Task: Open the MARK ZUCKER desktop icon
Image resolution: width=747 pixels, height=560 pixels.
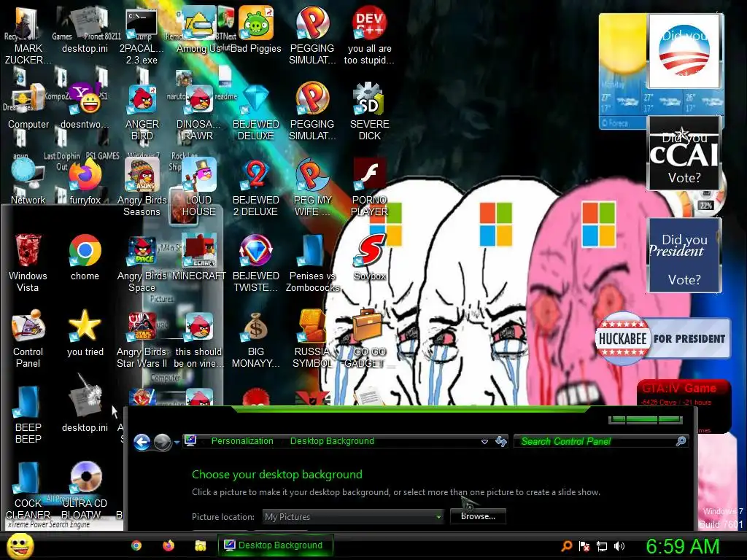Action: click(28, 36)
